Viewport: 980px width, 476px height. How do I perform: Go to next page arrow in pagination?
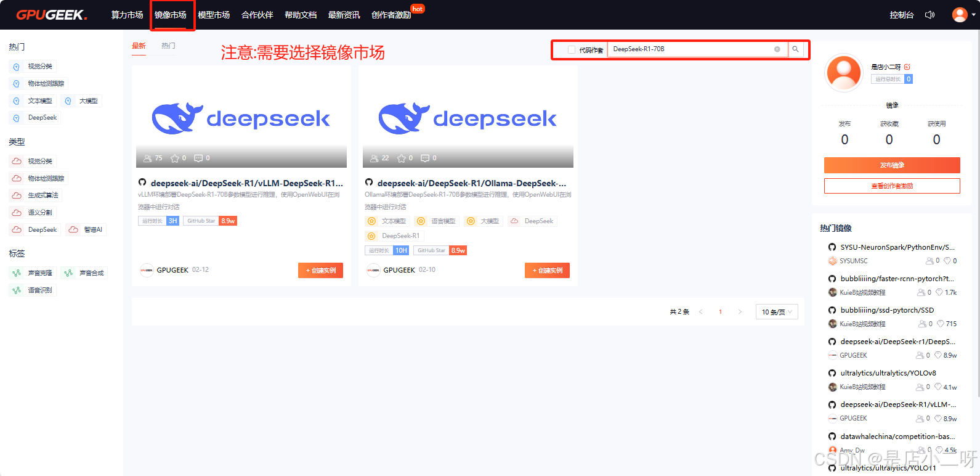click(740, 312)
